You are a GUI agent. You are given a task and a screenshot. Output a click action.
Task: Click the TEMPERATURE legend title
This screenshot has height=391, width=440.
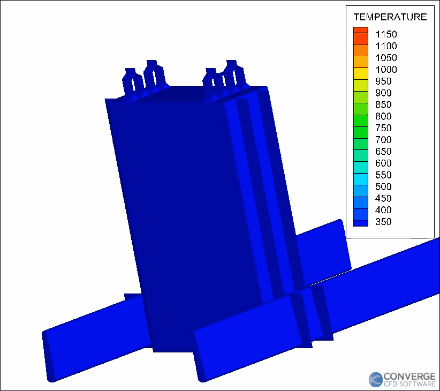[x=390, y=17]
